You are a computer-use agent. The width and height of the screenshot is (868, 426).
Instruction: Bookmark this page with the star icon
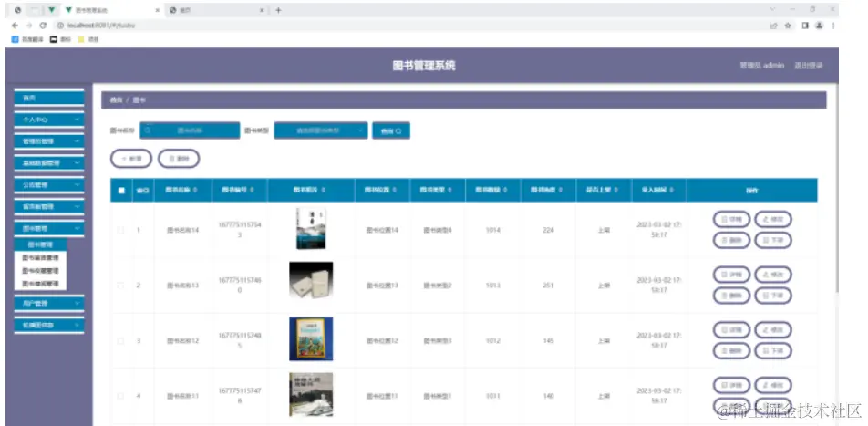click(x=788, y=26)
